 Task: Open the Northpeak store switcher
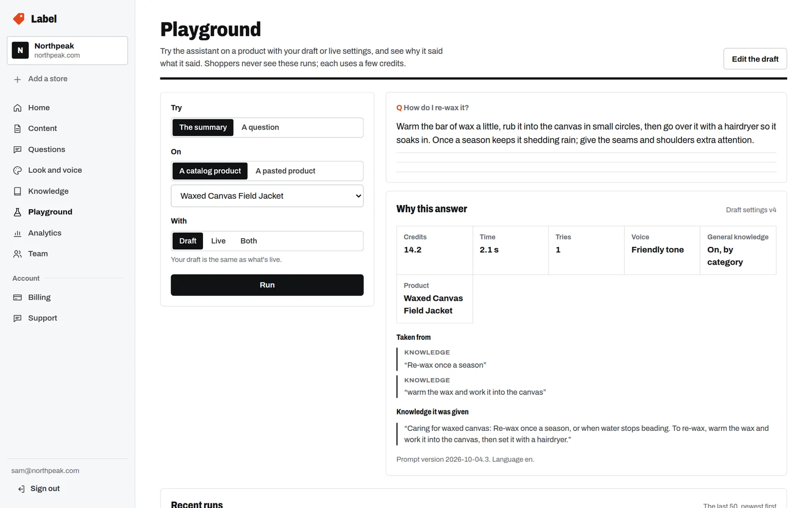(67, 50)
